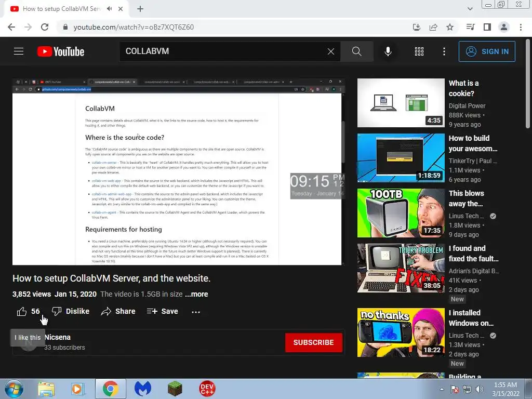Open the 'I installed Windows on...' thumbnail
This screenshot has height=399, width=532.
[401, 332]
